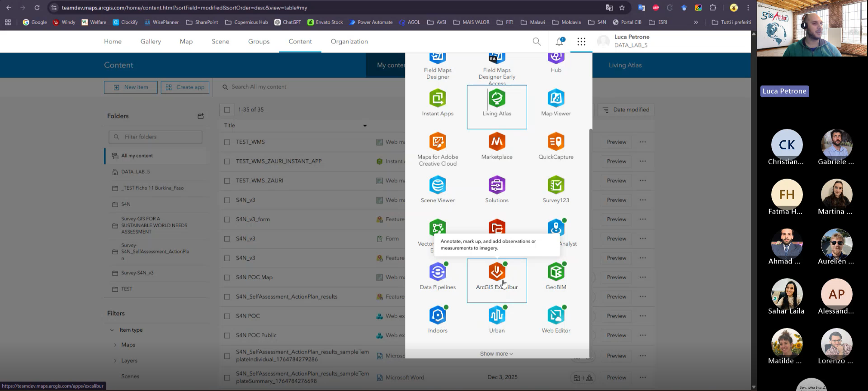Open Hub app

pos(556,63)
